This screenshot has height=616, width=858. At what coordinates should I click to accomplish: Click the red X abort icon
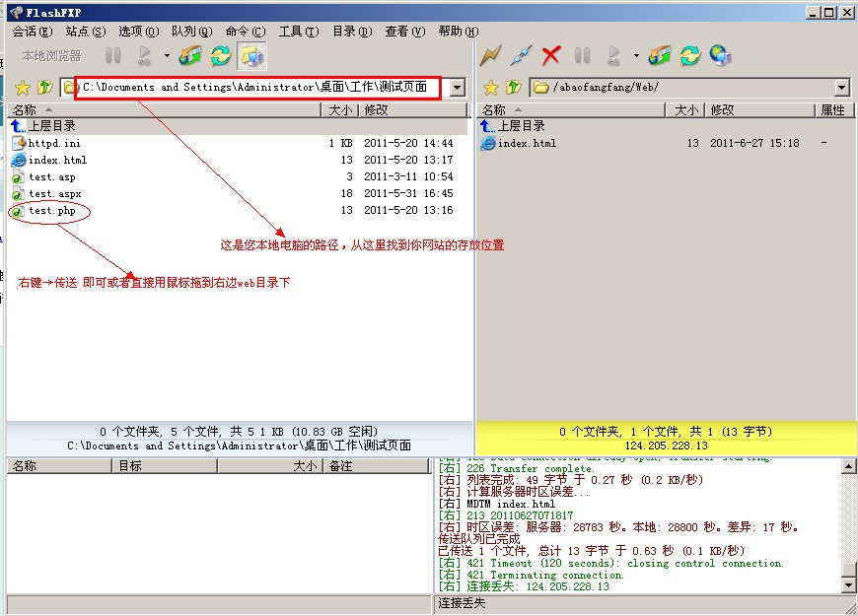[x=551, y=55]
